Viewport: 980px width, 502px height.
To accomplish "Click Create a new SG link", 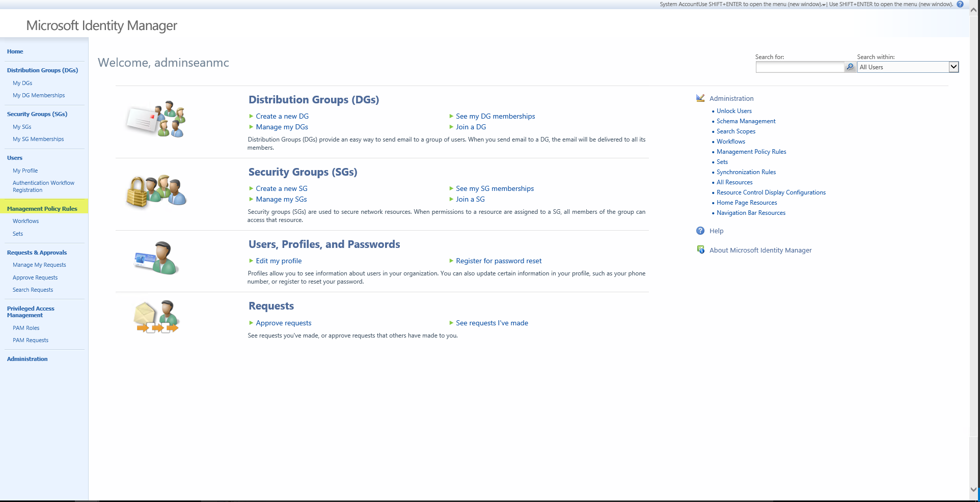I will [x=282, y=188].
